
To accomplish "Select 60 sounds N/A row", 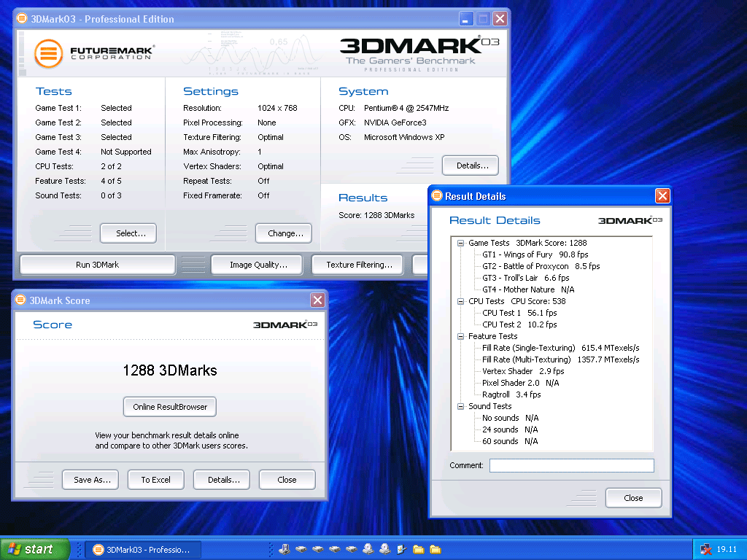I will [510, 441].
